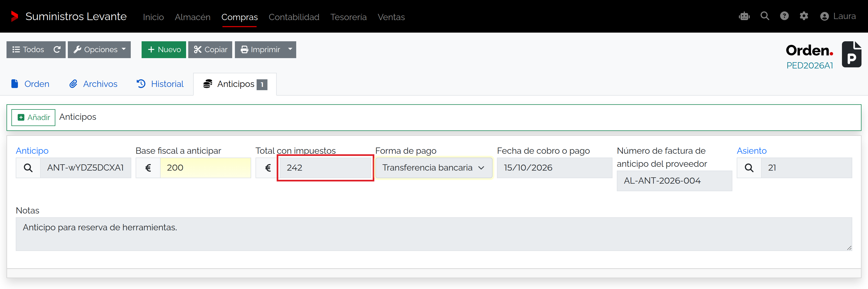Follow the Asiento label link
The width and height of the screenshot is (868, 289).
751,150
